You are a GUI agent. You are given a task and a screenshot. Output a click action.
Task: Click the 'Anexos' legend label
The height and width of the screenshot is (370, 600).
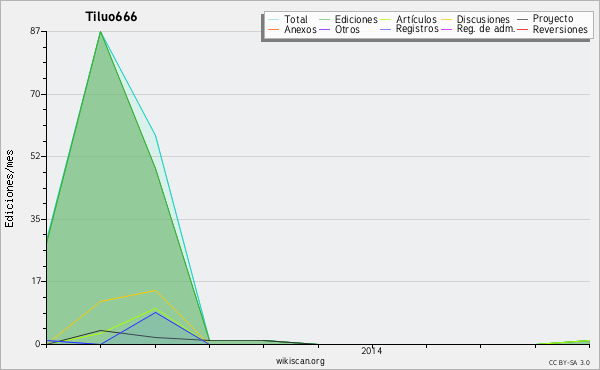pyautogui.click(x=300, y=29)
